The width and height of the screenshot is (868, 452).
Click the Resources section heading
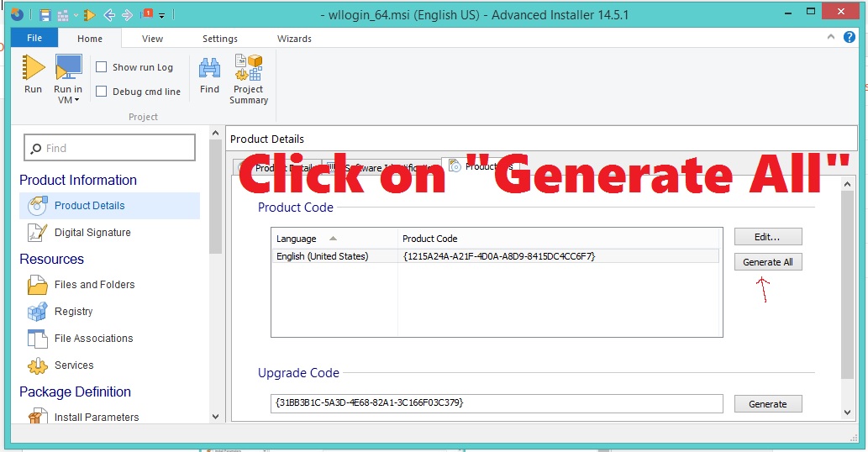tap(51, 259)
